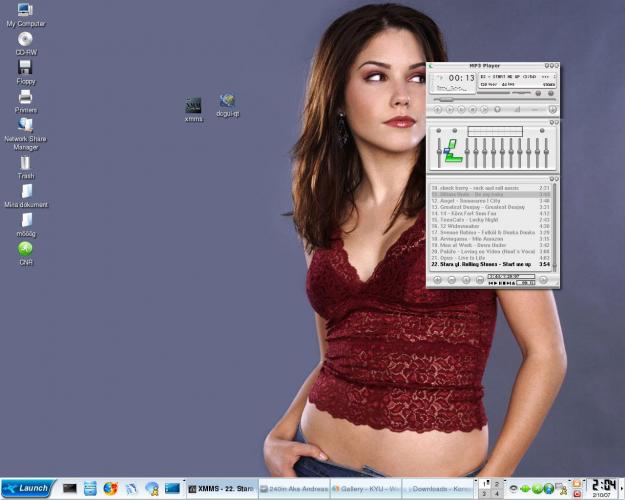
Task: Click the Firefox icon in taskbar
Action: point(110,488)
